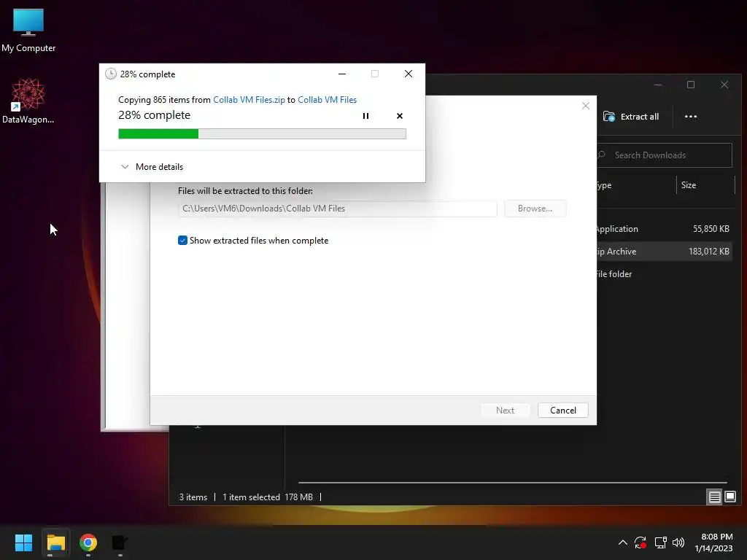The width and height of the screenshot is (747, 560).
Task: Cancel the extract wizard
Action: coord(562,410)
